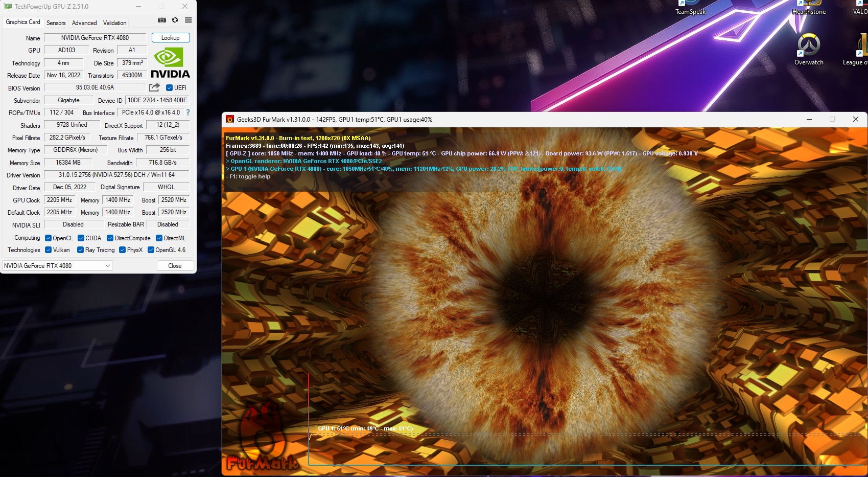Open the GPU selection dropdown
Viewport: 868px width, 477px height.
[x=57, y=266]
